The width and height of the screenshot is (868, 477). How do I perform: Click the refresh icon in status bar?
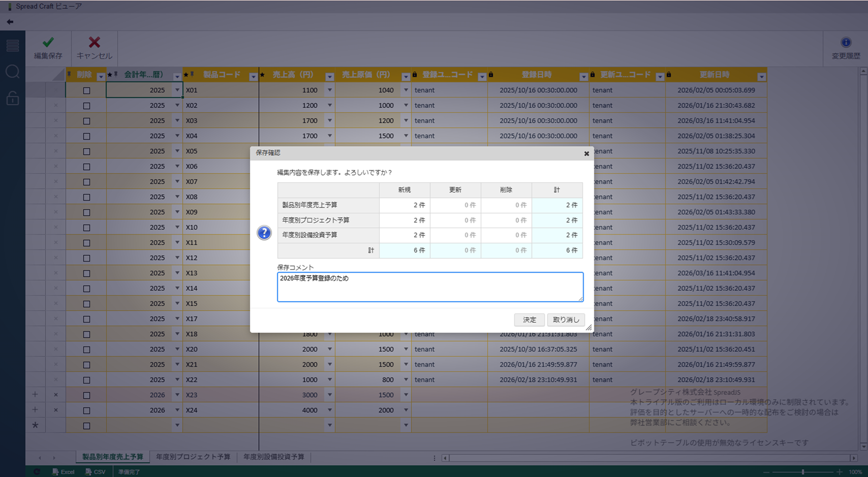37,472
